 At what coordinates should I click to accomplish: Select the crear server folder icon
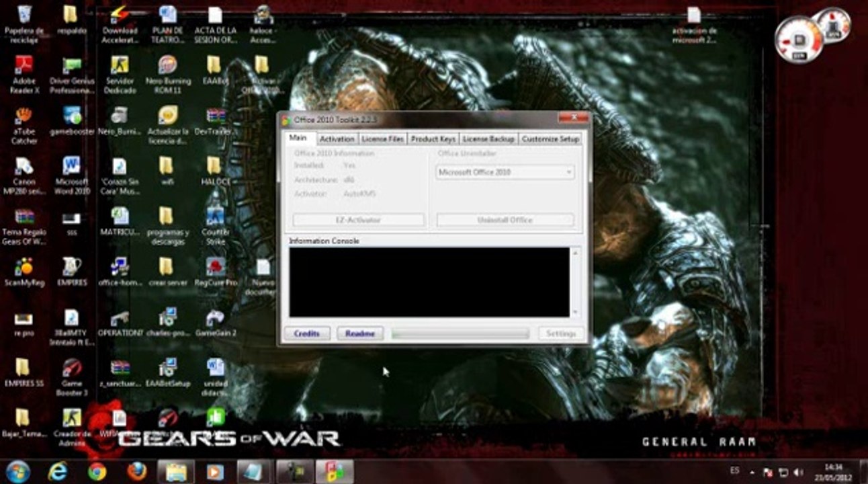(167, 272)
